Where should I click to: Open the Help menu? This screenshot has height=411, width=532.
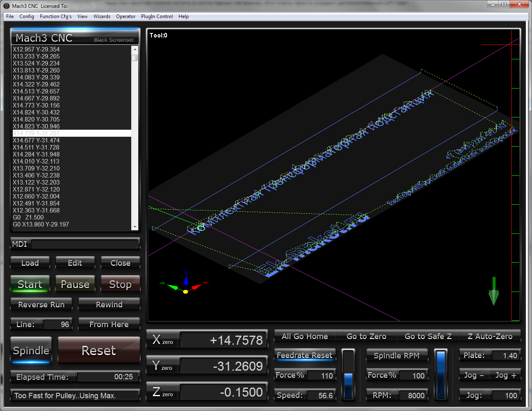(x=184, y=16)
